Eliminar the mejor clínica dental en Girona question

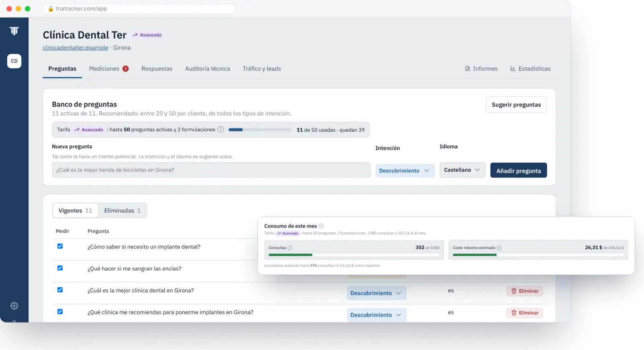525,291
